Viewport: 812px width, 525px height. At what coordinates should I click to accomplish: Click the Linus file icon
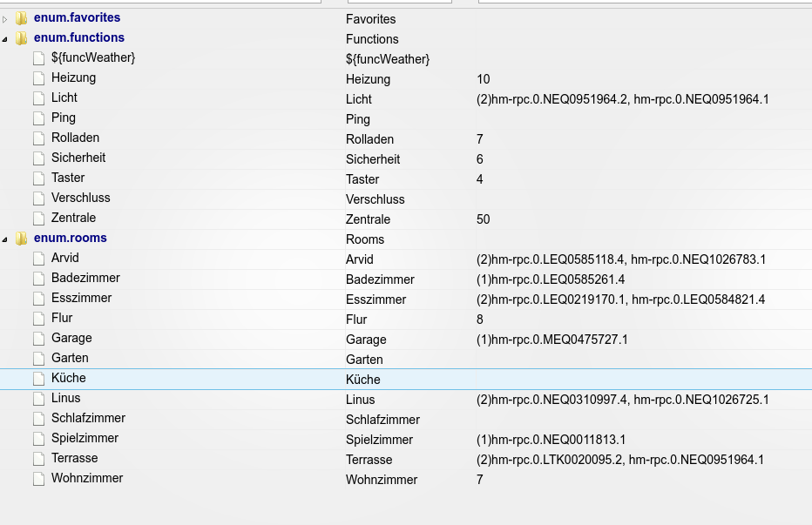click(x=39, y=399)
